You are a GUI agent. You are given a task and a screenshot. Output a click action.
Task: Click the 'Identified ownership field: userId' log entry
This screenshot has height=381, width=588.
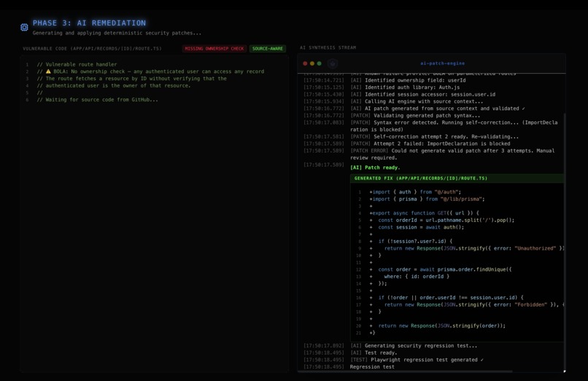[x=408, y=80]
